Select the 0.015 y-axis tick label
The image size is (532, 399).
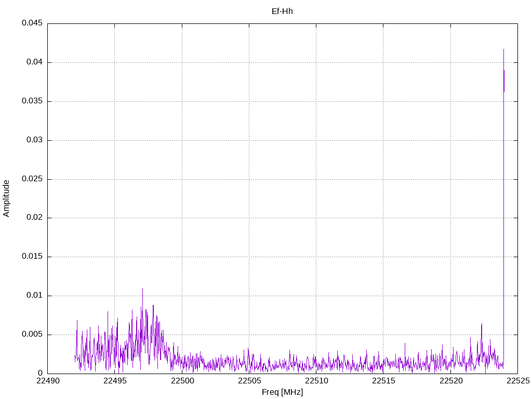32,257
